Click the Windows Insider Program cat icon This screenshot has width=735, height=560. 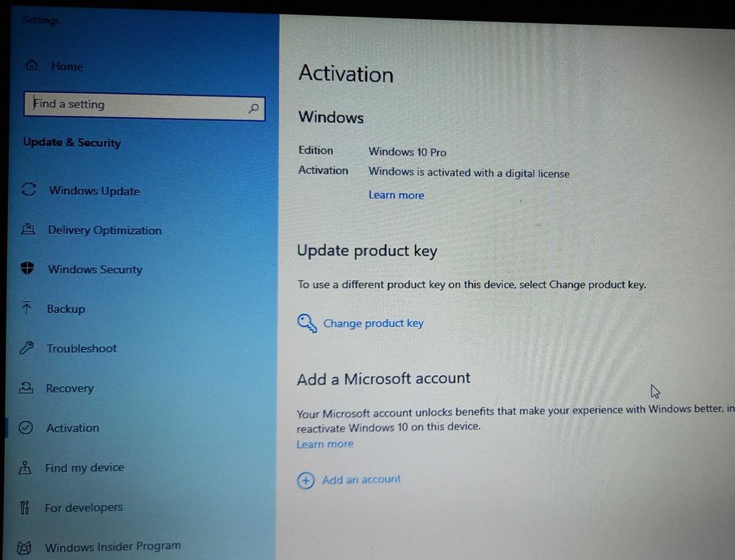[24, 548]
